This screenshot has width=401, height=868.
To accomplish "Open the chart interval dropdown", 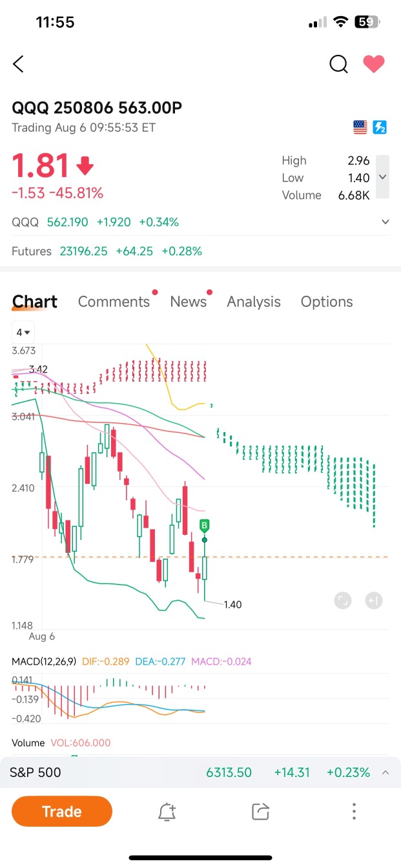I will click(24, 333).
